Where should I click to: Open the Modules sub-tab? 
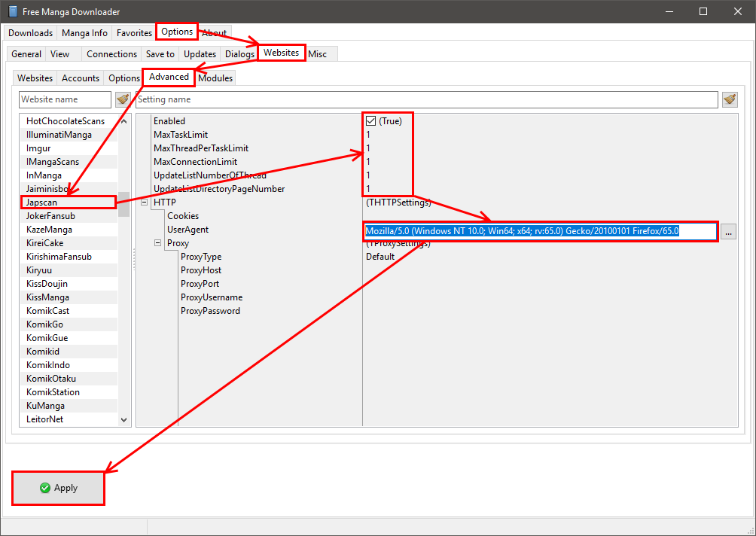click(x=215, y=78)
